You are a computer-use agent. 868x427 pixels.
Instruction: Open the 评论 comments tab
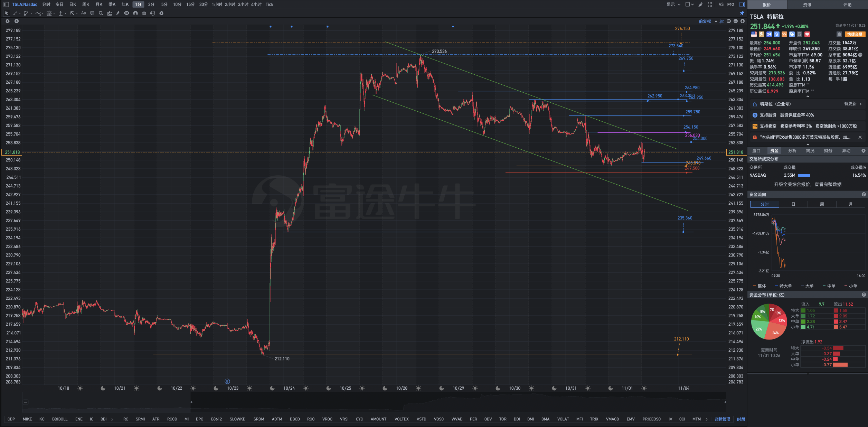click(x=847, y=4)
